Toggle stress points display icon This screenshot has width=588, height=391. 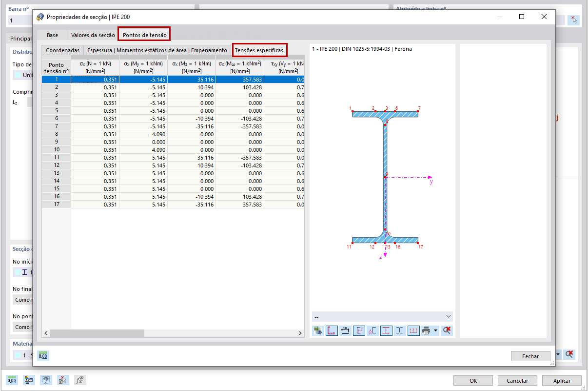pos(332,330)
